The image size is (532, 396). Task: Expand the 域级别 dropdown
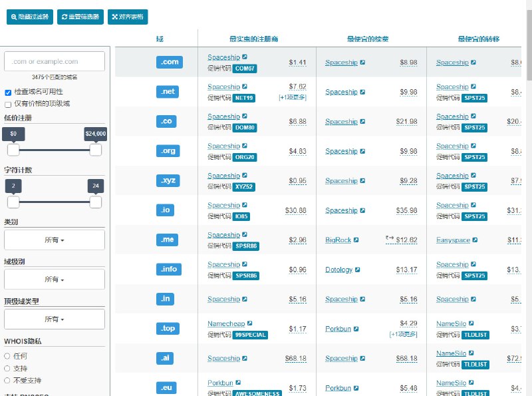point(54,278)
